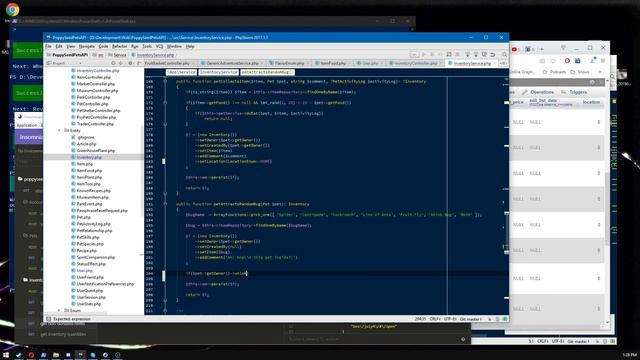640x360 pixels.
Task: Hide the Project tool window with its hide icon
Action: 139,63
